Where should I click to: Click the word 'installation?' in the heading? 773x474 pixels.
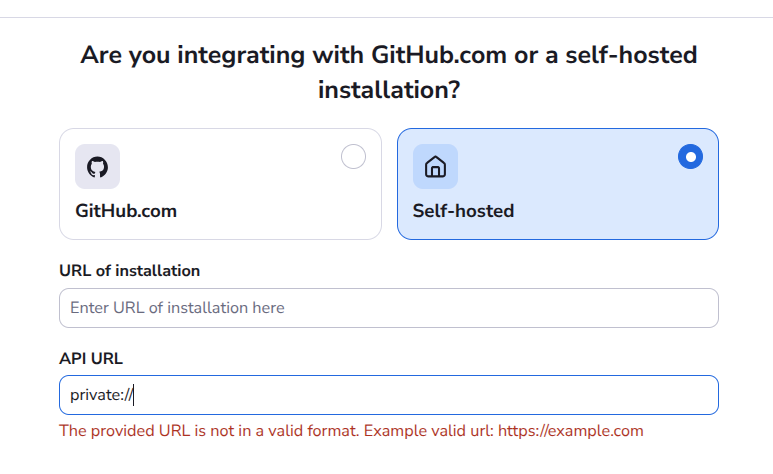tap(389, 90)
